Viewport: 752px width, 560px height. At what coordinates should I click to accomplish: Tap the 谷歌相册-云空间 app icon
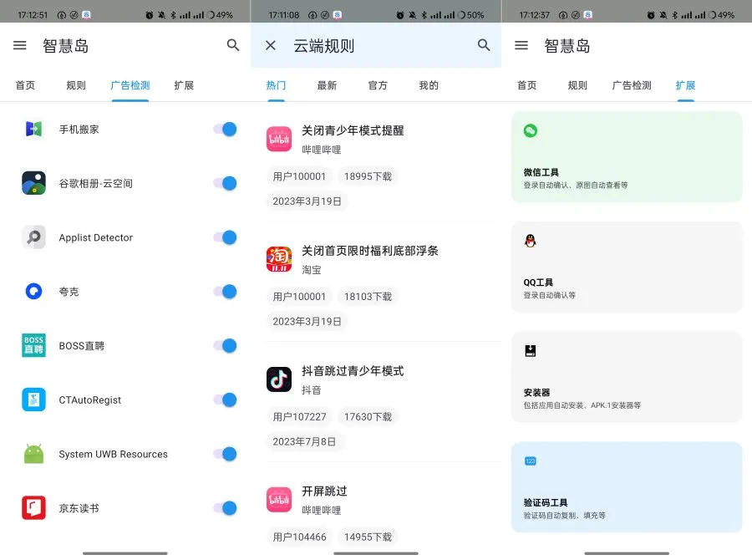coord(33,182)
